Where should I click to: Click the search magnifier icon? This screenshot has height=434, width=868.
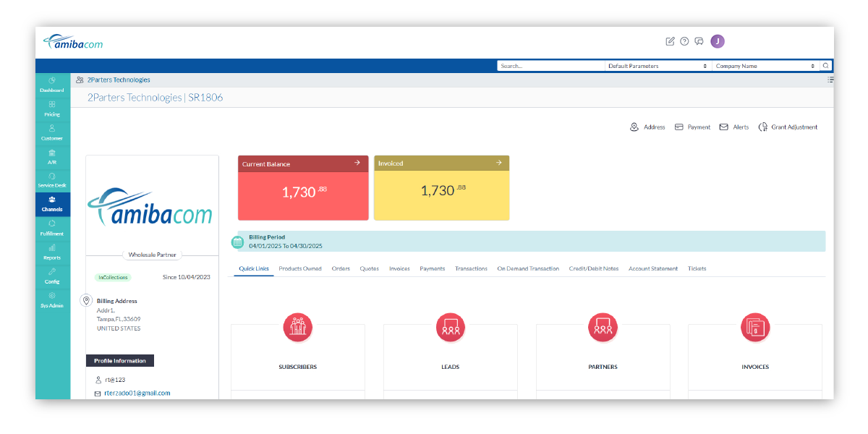(825, 66)
